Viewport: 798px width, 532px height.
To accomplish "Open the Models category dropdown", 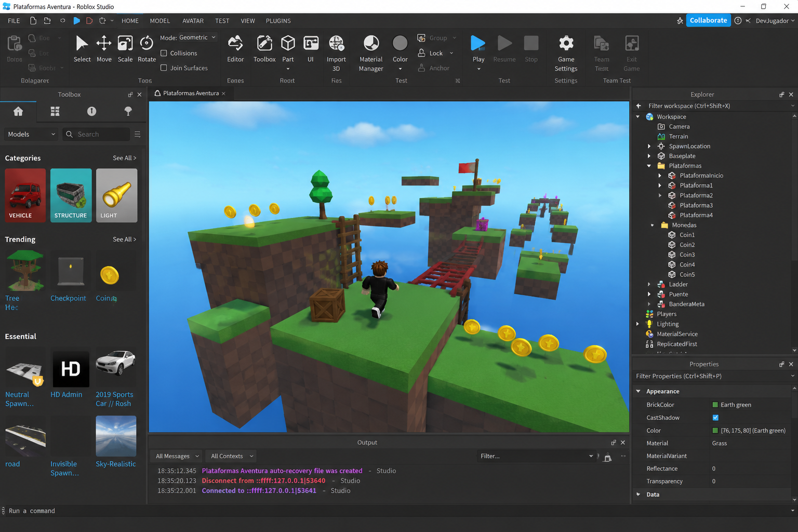I will click(x=31, y=134).
